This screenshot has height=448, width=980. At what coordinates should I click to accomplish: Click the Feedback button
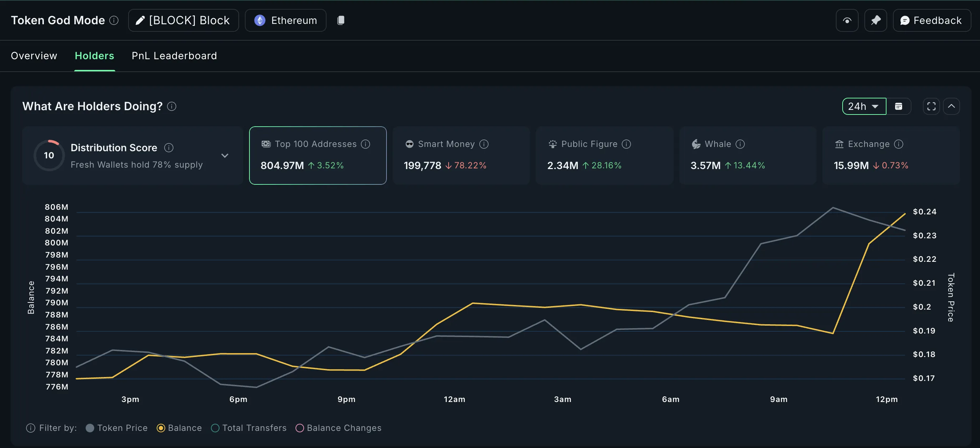[x=932, y=20]
